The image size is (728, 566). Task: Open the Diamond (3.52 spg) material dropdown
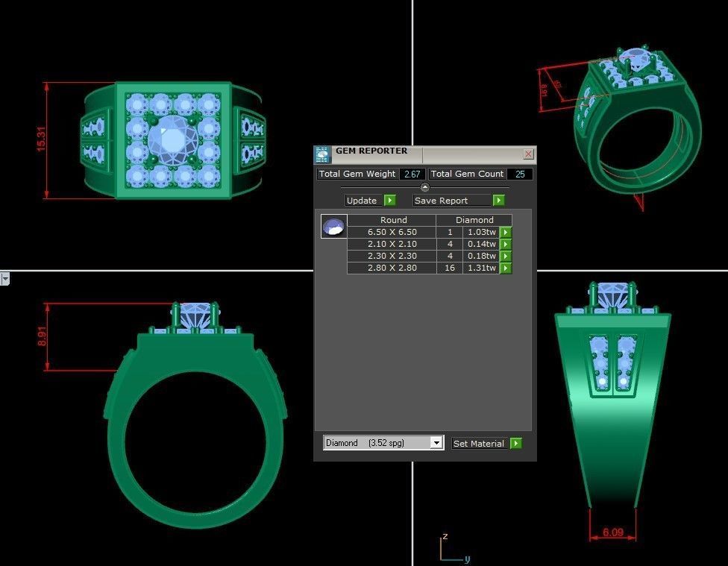(437, 442)
